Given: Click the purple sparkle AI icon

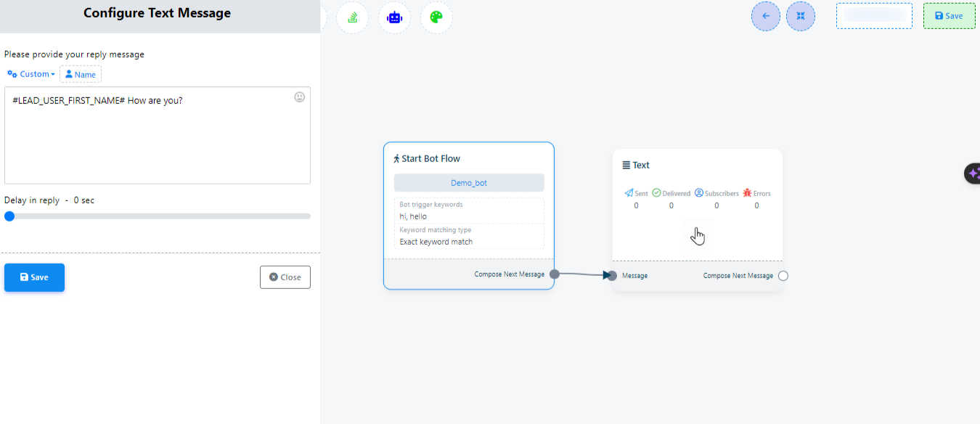Looking at the screenshot, I should (973, 174).
